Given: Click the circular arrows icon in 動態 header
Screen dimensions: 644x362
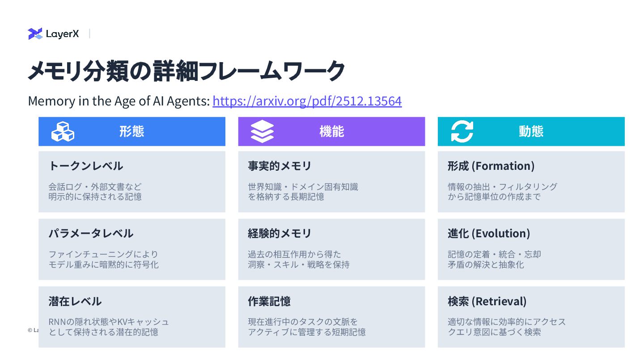Looking at the screenshot, I should coord(462,131).
